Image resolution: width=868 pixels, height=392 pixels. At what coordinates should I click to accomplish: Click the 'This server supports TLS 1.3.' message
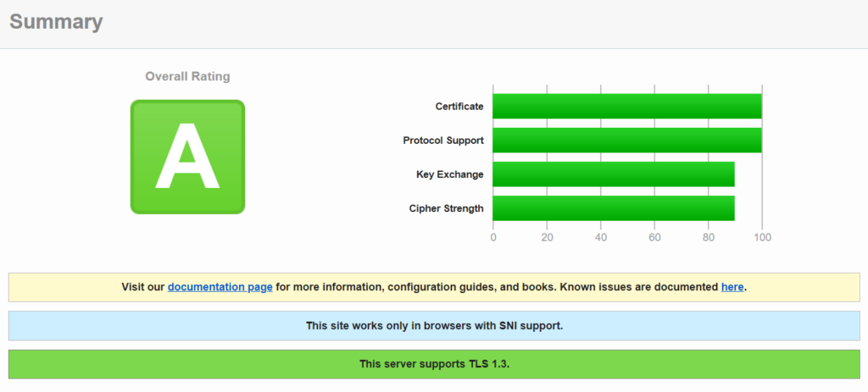pyautogui.click(x=435, y=364)
